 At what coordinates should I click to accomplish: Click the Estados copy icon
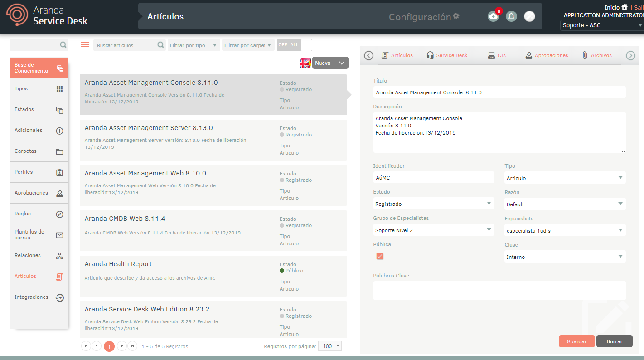point(59,110)
